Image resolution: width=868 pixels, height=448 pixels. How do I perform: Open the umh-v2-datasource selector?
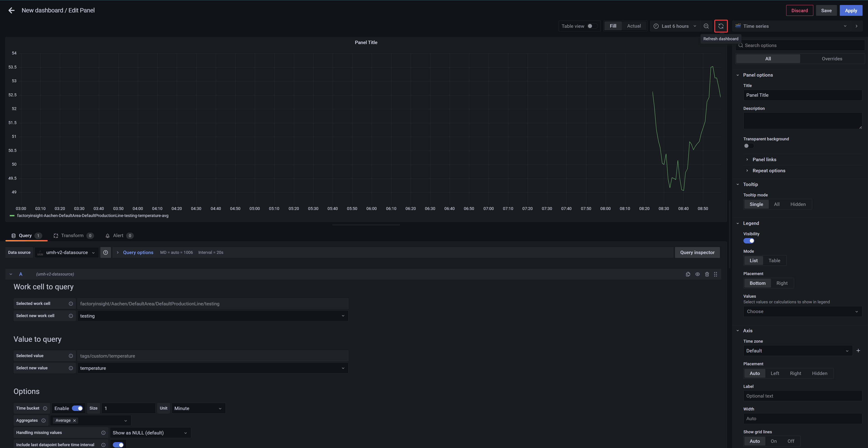coord(67,252)
